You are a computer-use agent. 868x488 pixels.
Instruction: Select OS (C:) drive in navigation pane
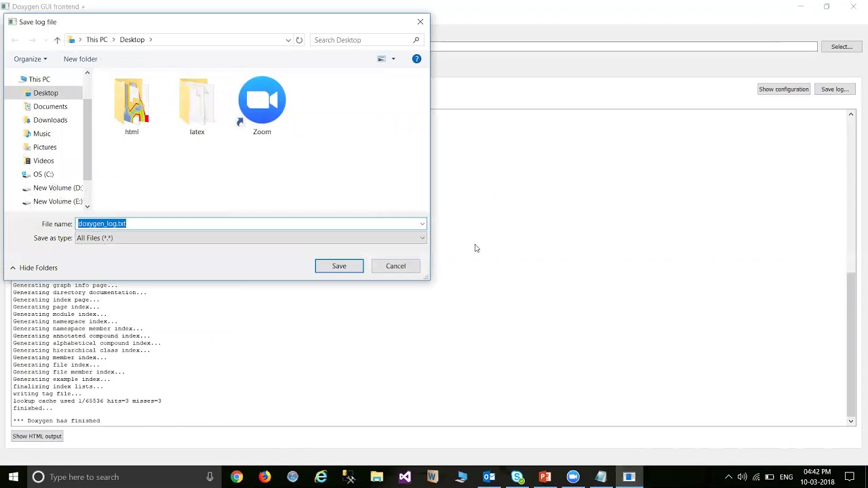click(43, 174)
